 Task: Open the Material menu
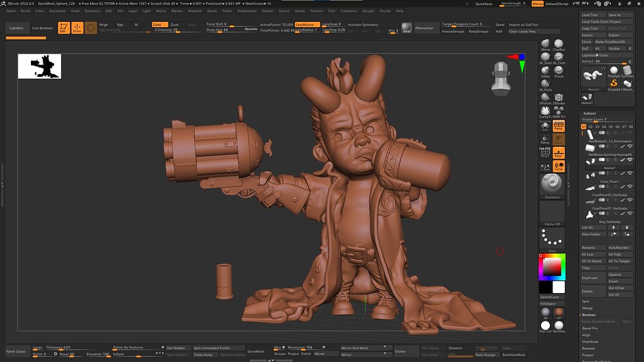tap(194, 11)
